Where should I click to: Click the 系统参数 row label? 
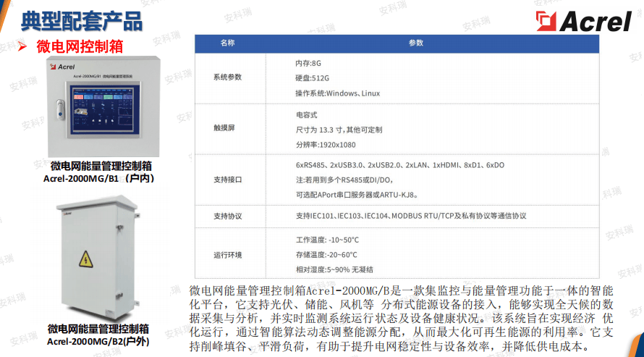coord(227,77)
